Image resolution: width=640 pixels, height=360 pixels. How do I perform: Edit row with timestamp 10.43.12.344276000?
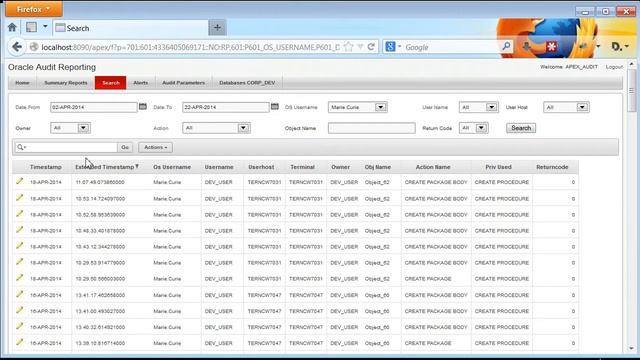pyautogui.click(x=19, y=246)
